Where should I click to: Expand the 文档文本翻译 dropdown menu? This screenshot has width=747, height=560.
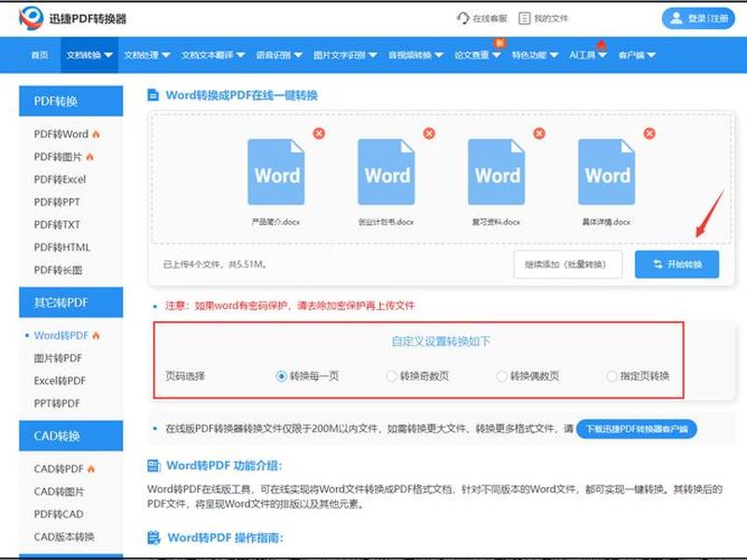[213, 55]
